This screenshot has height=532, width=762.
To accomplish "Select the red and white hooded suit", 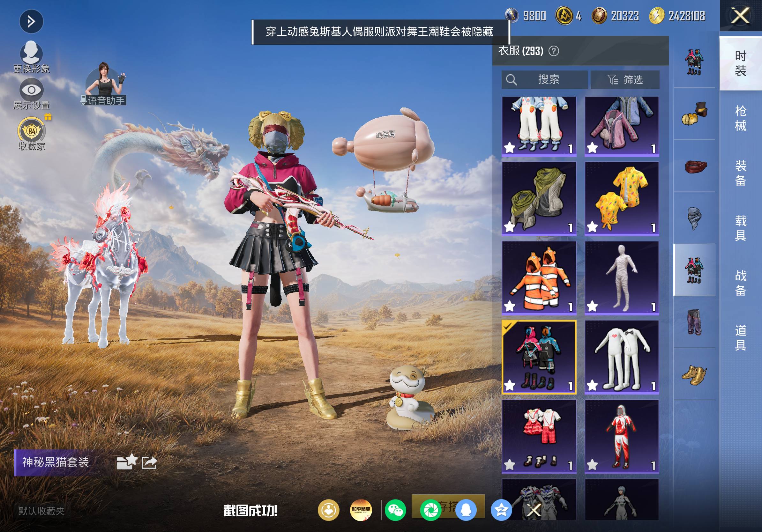I will [x=622, y=437].
